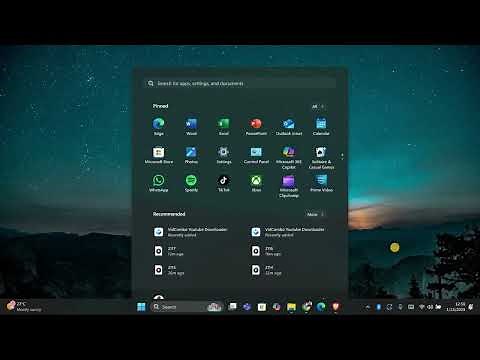Open Edge from the Pinned apps

tap(159, 126)
